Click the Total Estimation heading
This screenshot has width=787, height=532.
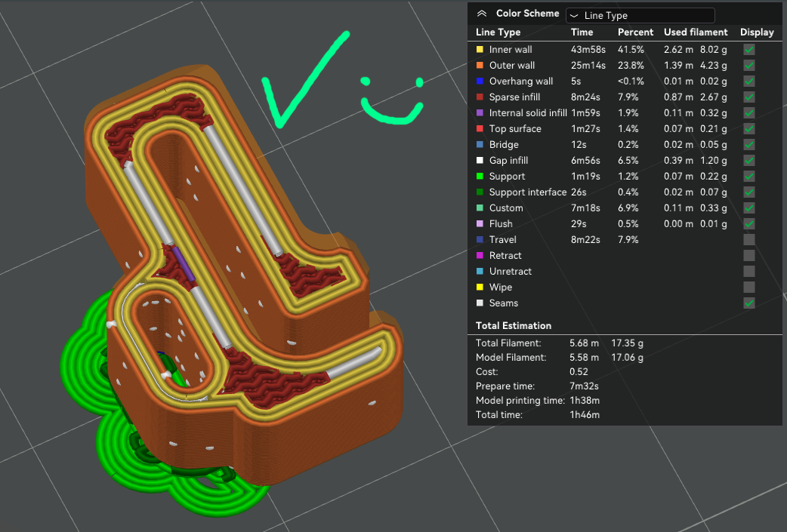click(514, 326)
